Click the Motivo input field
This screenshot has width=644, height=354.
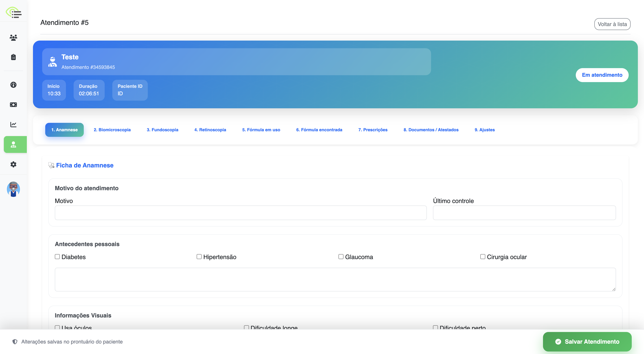click(241, 213)
